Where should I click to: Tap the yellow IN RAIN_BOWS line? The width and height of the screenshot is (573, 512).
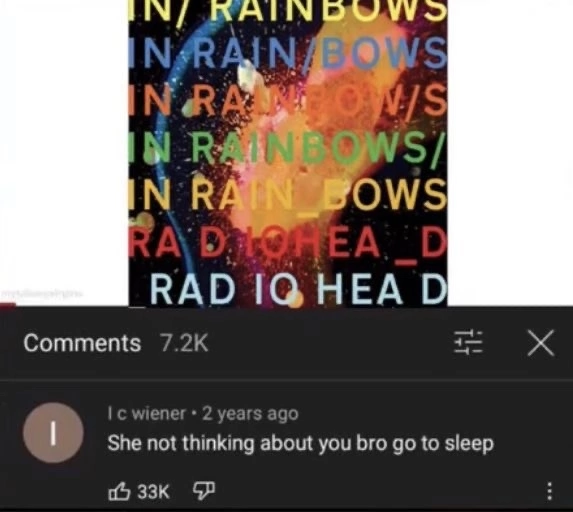pos(288,196)
